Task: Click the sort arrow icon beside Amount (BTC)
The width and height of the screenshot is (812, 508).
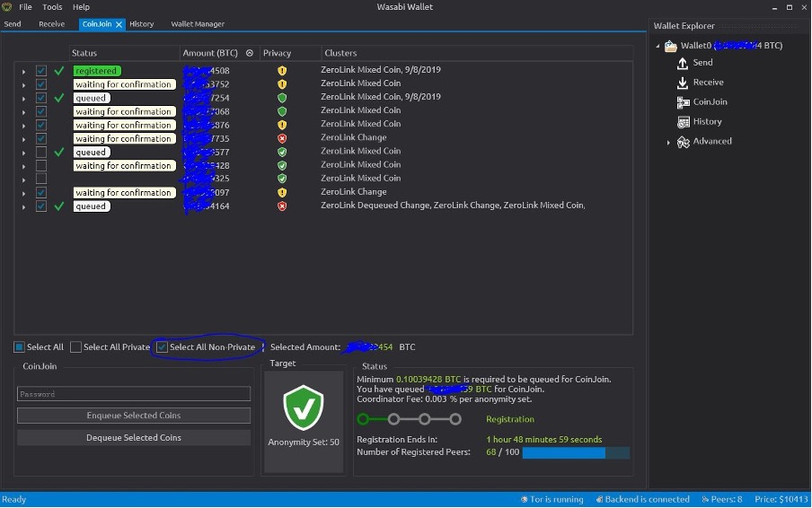Action: (249, 53)
